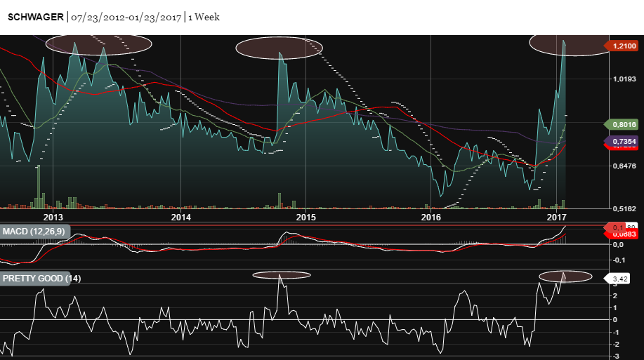Select the small ellipse on late-2014 indicator peak
Viewport: 644px width, 360px height.
(281, 275)
